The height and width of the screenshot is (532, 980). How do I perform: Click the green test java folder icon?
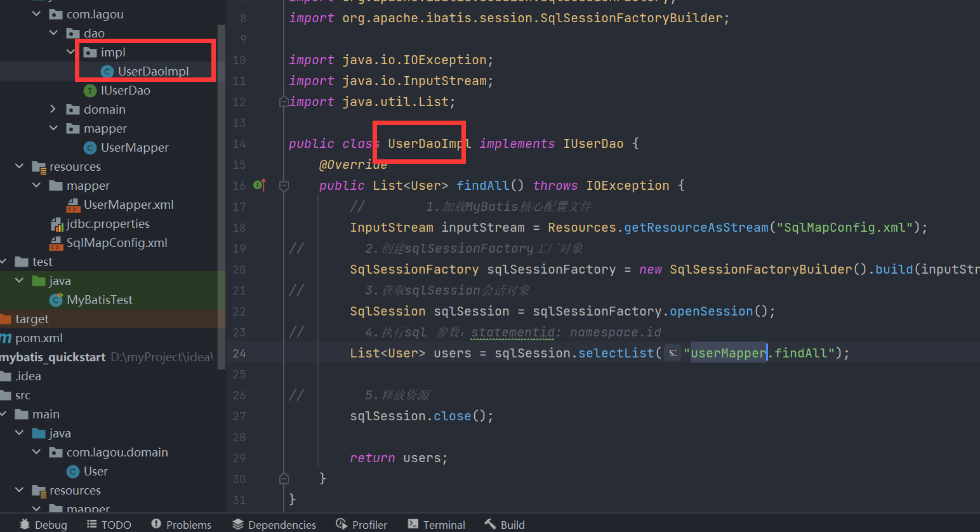[39, 281]
